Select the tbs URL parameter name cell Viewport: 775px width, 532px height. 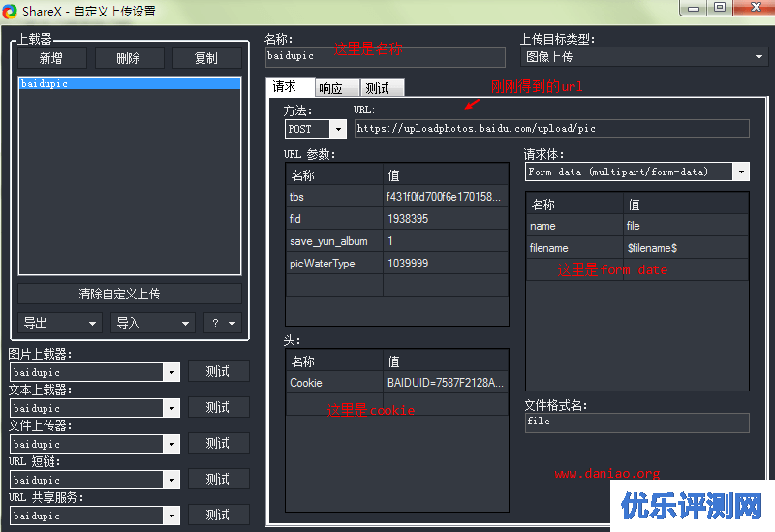(x=334, y=197)
